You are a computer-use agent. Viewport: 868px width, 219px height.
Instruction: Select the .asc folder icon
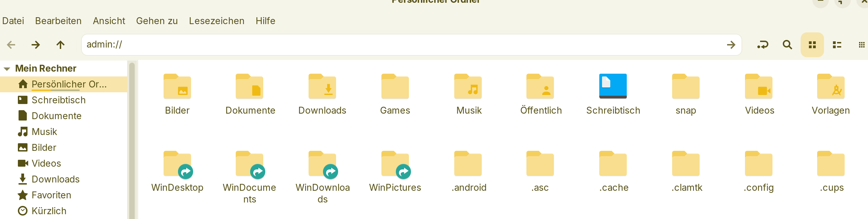click(541, 164)
